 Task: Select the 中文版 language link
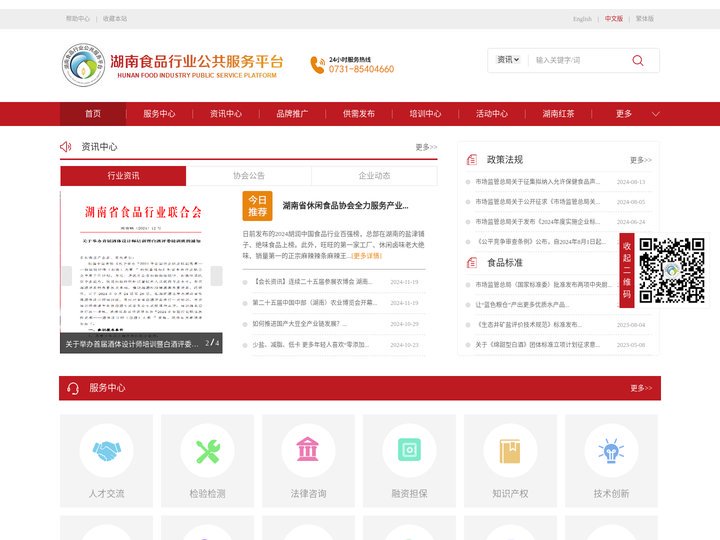point(613,19)
